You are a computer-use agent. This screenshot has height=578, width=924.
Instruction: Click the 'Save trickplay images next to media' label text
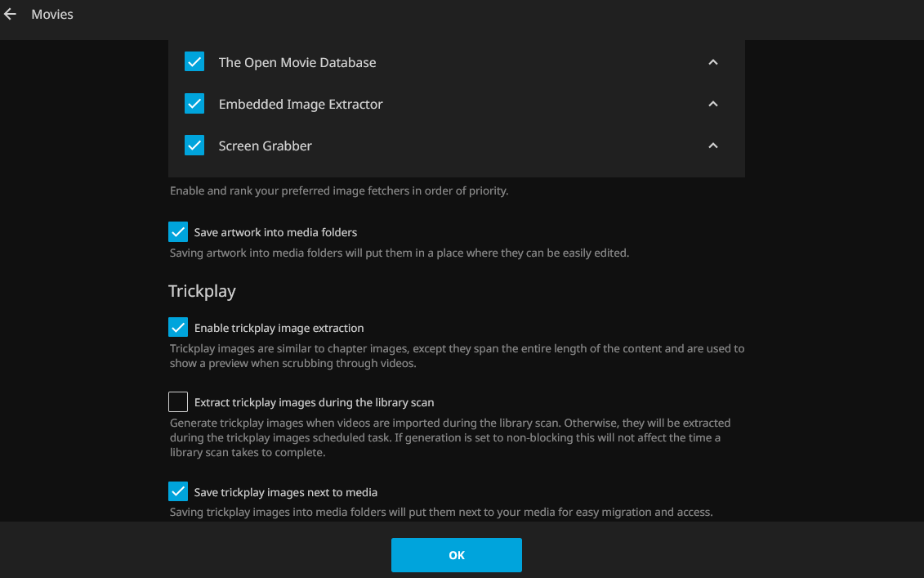[286, 492]
